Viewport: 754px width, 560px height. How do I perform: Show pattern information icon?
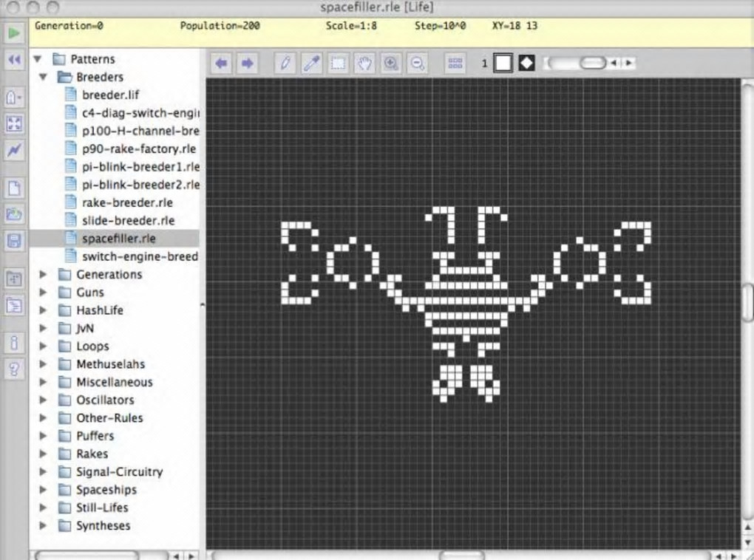pos(14,343)
